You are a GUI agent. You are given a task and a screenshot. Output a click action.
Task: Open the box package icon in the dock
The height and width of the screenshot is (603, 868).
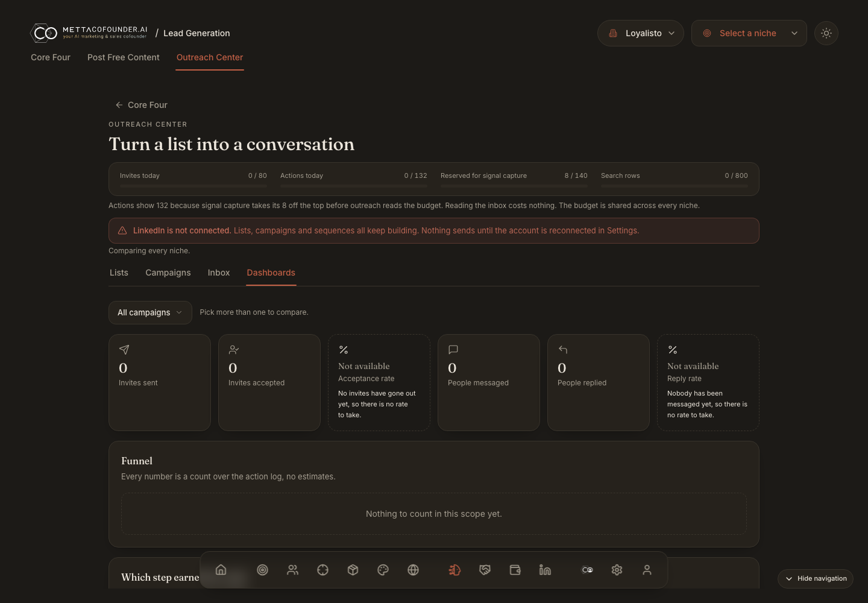tap(353, 570)
